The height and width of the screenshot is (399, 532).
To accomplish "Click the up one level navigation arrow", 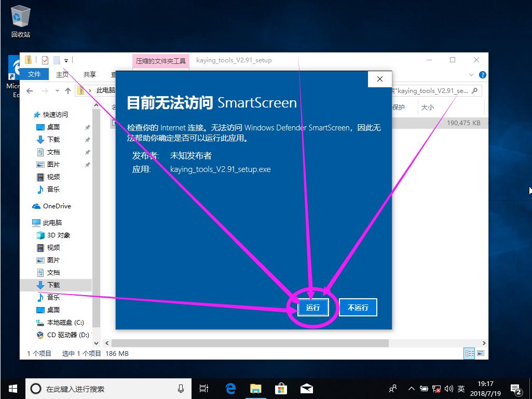I will [x=67, y=90].
